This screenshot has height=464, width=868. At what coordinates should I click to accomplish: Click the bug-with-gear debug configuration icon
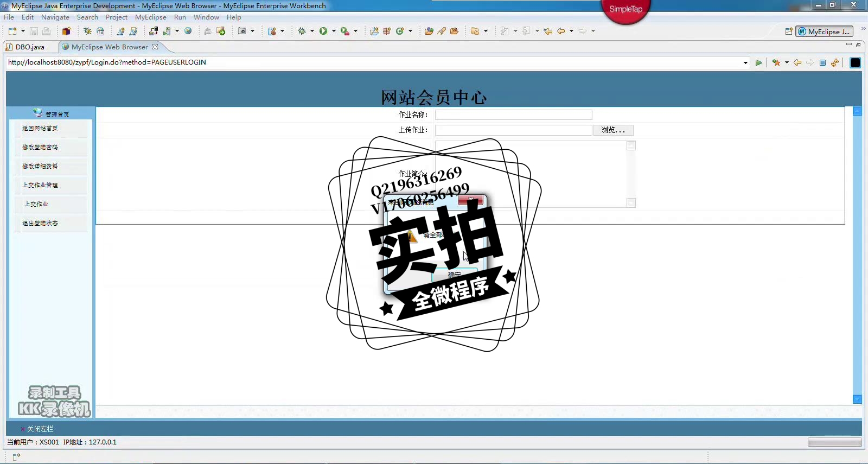[x=87, y=31]
